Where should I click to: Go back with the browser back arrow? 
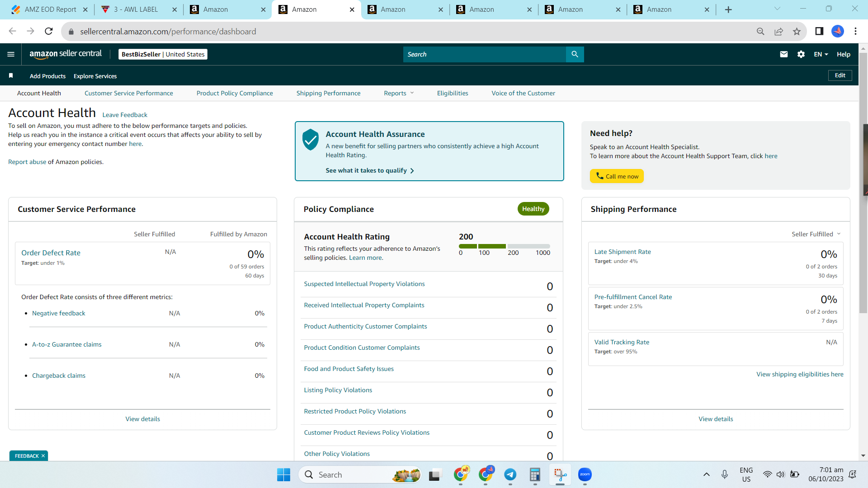[13, 31]
